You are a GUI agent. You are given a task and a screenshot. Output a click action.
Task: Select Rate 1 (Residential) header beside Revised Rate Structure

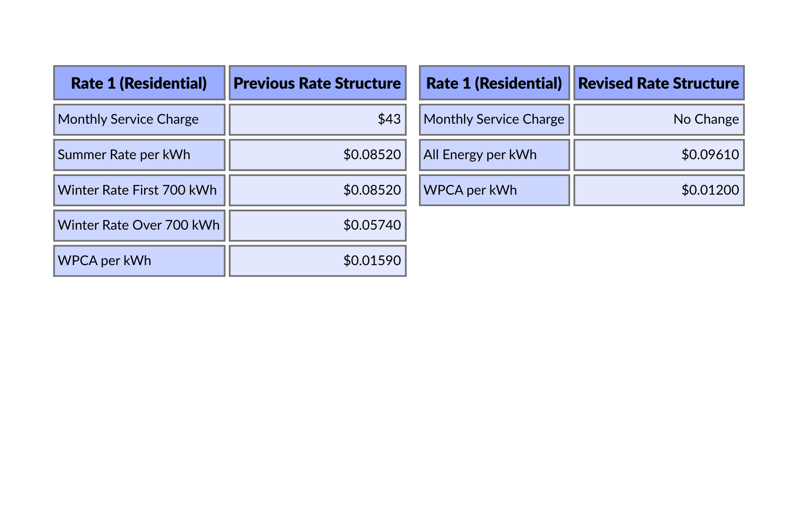click(494, 83)
